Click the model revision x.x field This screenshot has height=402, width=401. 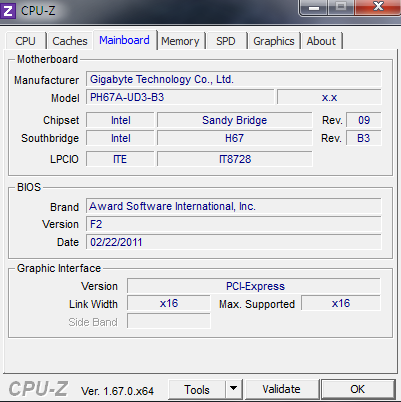[329, 97]
